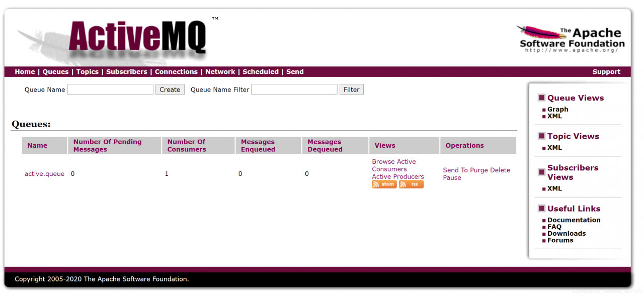Delete the active.queue queue

click(x=500, y=170)
